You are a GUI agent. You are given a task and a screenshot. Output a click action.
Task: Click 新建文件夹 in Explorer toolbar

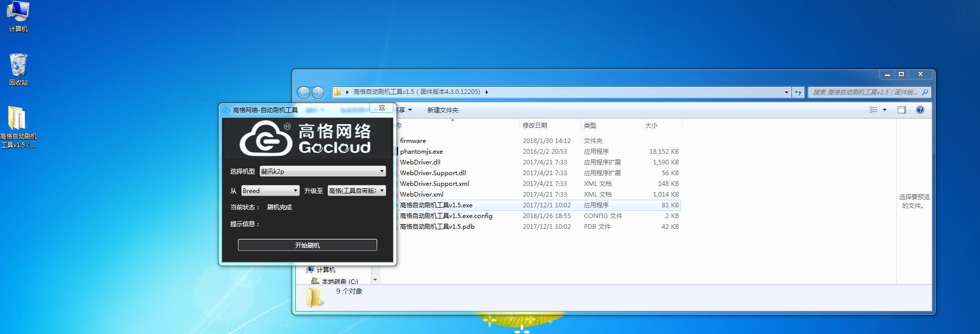coord(442,110)
